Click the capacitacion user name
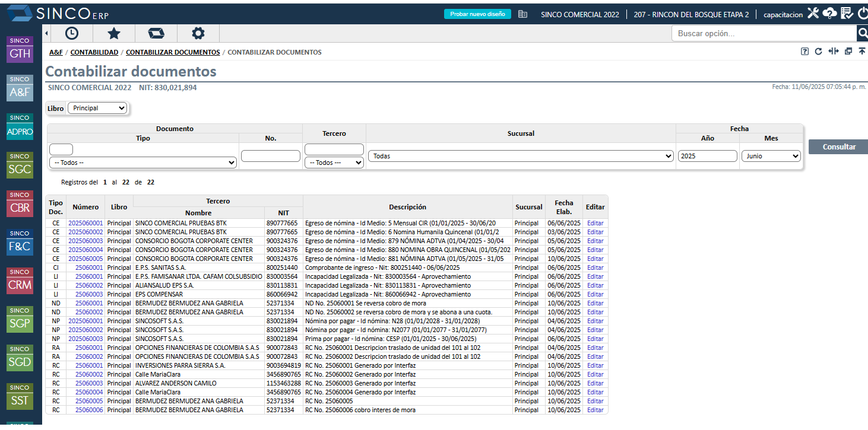 (x=783, y=14)
